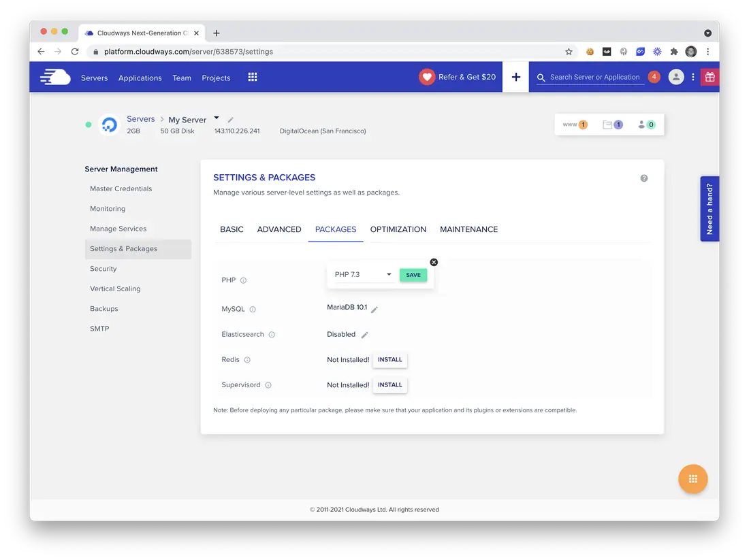
Task: Reload the page in Chrome
Action: click(x=75, y=52)
